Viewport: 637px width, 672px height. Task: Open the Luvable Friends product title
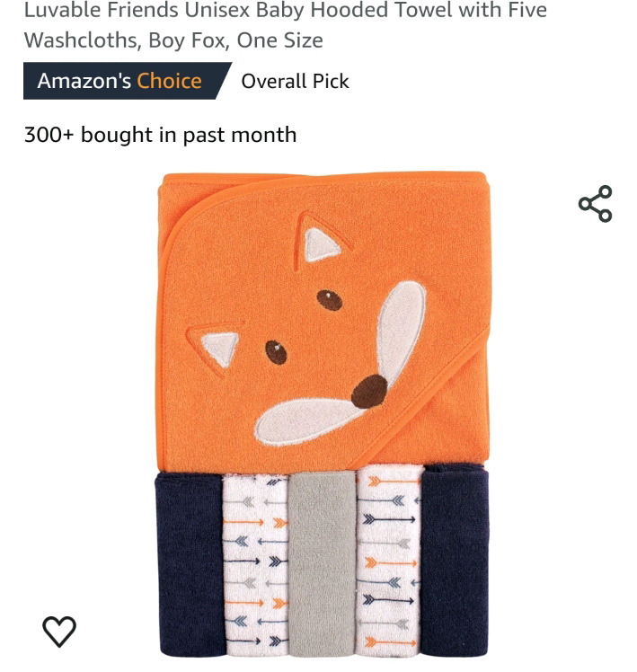[x=285, y=25]
